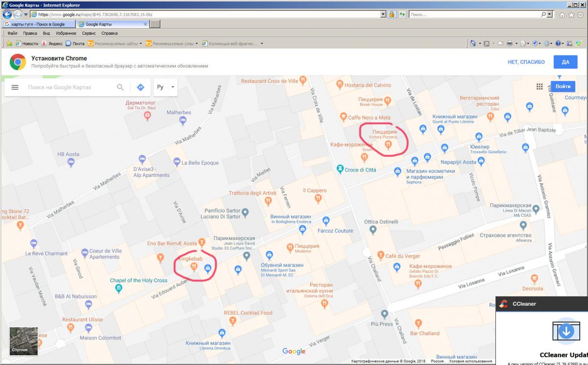Add to favorites bar star icon
Screen dimensions: 588x365
[x=9, y=43]
